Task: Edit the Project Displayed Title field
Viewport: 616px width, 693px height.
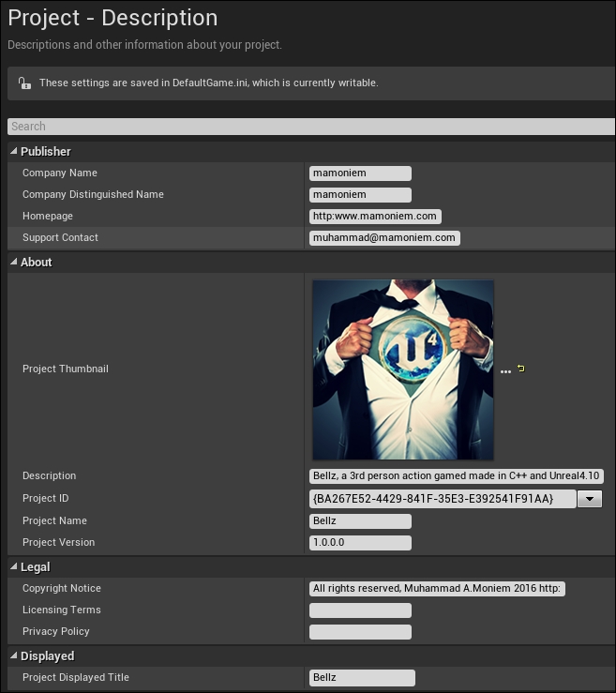Action: [362, 678]
